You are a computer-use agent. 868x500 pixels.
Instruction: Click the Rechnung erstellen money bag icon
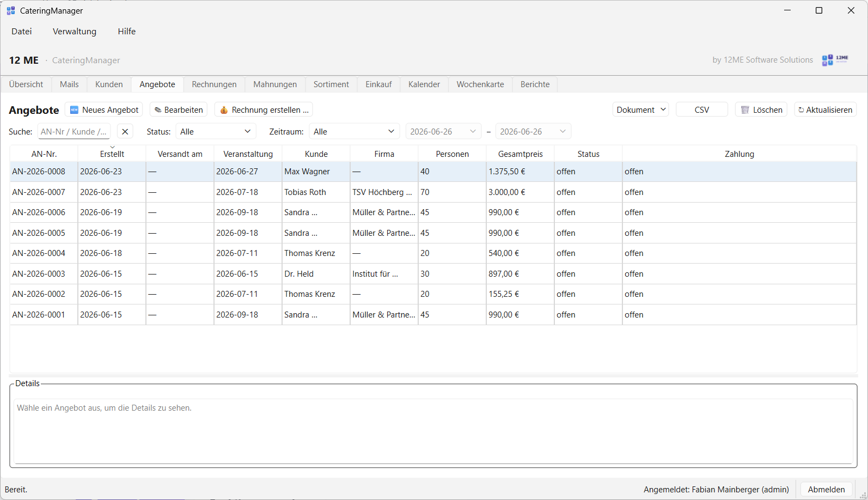[224, 110]
